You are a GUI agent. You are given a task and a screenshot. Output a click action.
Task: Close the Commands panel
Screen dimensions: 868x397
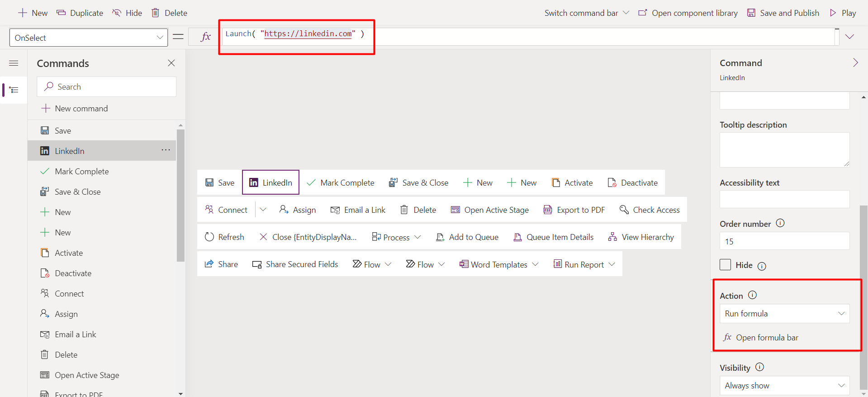pos(171,63)
